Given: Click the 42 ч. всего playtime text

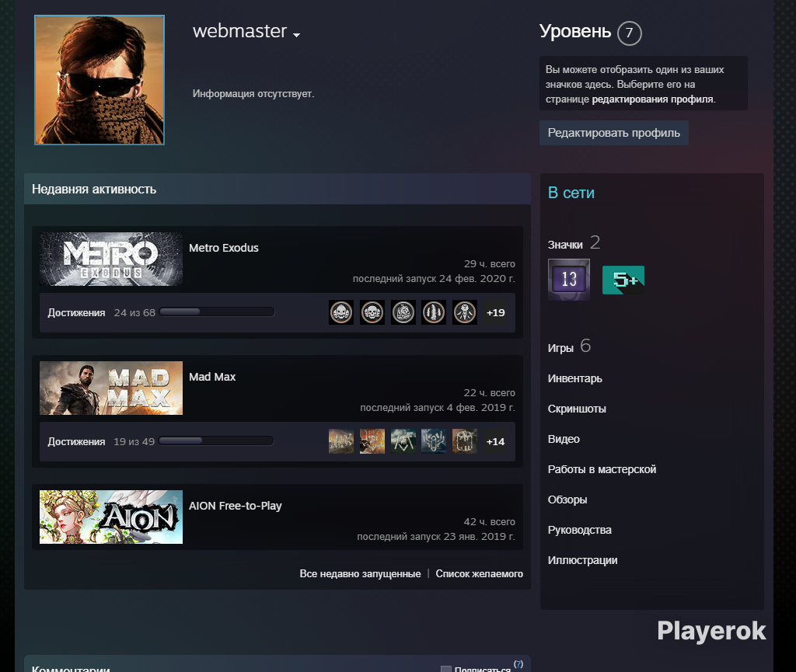Looking at the screenshot, I should [490, 521].
